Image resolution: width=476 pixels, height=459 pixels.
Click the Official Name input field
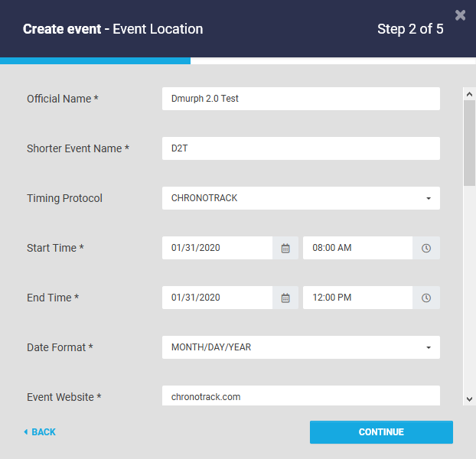(301, 99)
